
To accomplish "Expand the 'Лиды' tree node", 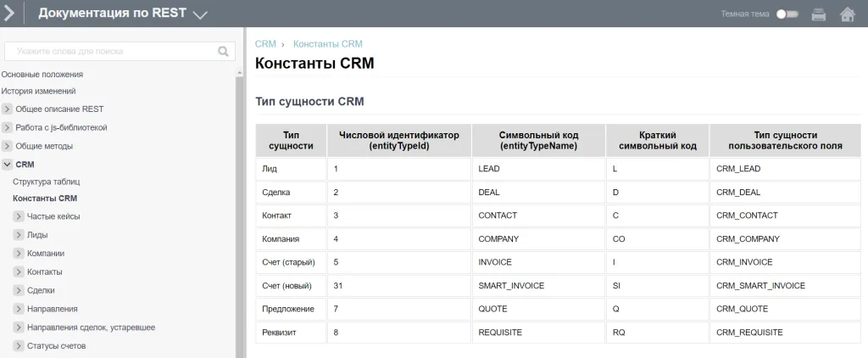I will point(19,235).
